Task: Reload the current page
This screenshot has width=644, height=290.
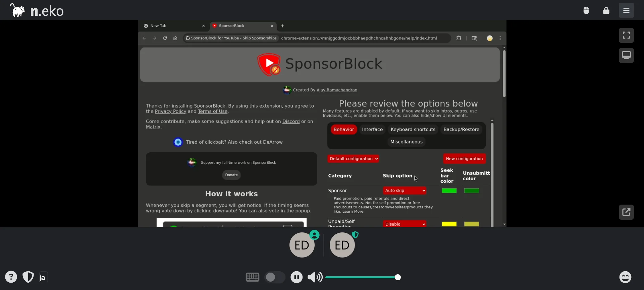Action: [x=165, y=38]
